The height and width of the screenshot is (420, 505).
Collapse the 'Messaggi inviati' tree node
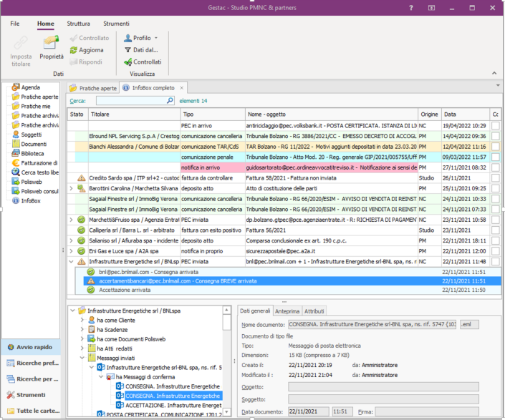pyautogui.click(x=82, y=358)
